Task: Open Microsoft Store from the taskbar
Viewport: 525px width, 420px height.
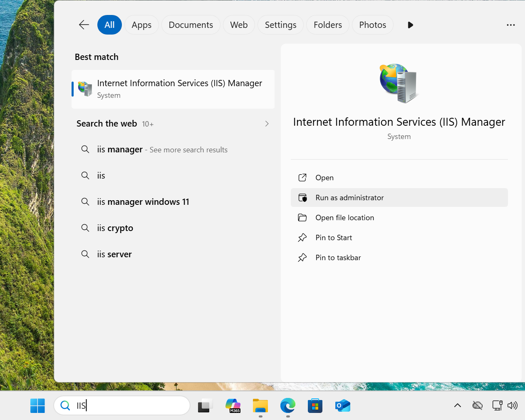Action: tap(315, 405)
